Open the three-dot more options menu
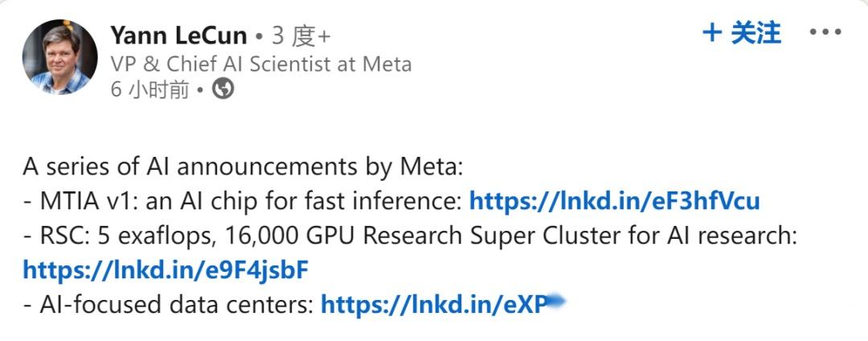The image size is (868, 341). (825, 33)
